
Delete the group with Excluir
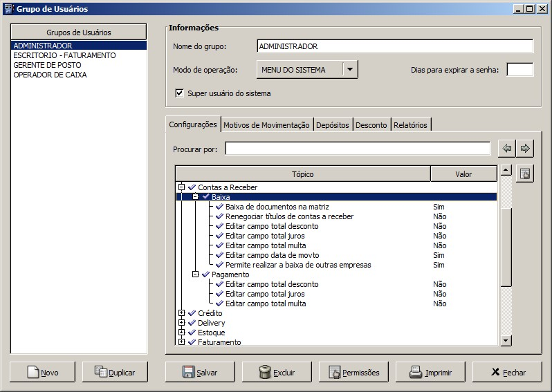tap(277, 372)
